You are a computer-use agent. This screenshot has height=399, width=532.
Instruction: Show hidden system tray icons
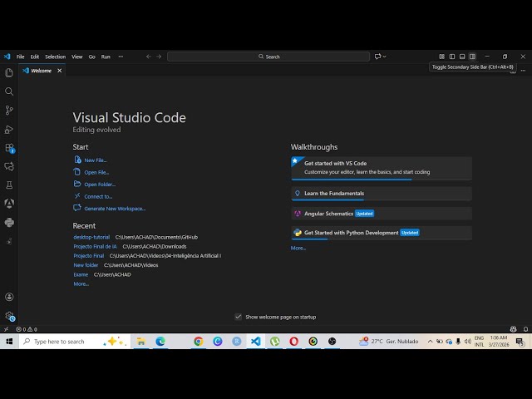coord(430,342)
